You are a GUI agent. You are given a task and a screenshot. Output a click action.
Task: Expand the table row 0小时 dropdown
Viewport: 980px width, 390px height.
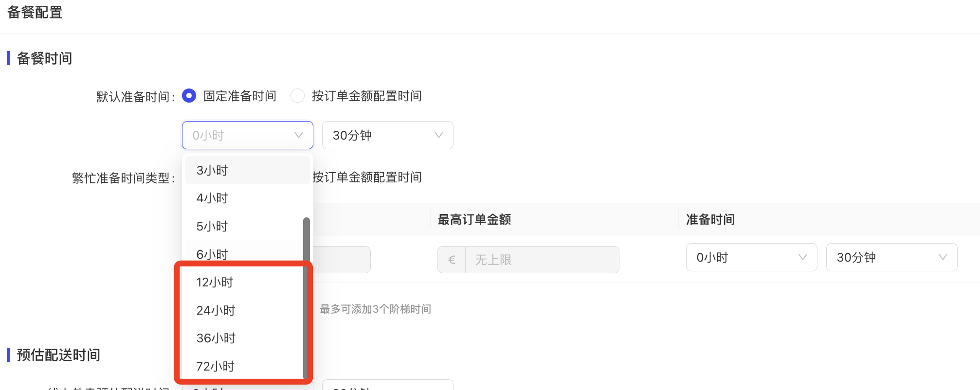click(x=752, y=257)
